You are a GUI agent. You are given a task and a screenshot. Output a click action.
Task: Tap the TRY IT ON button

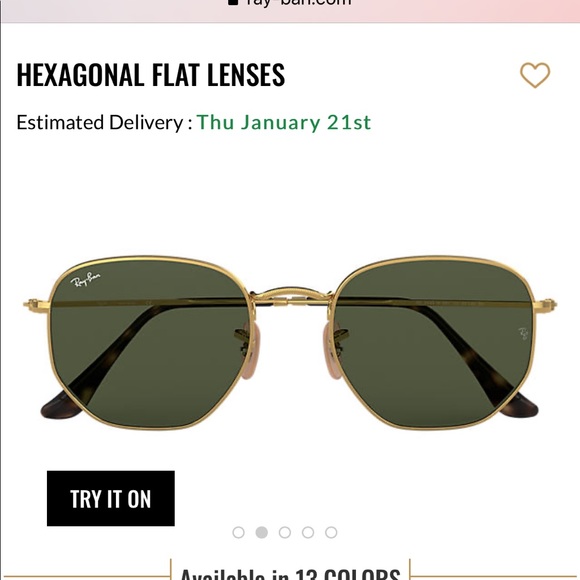[x=111, y=498]
